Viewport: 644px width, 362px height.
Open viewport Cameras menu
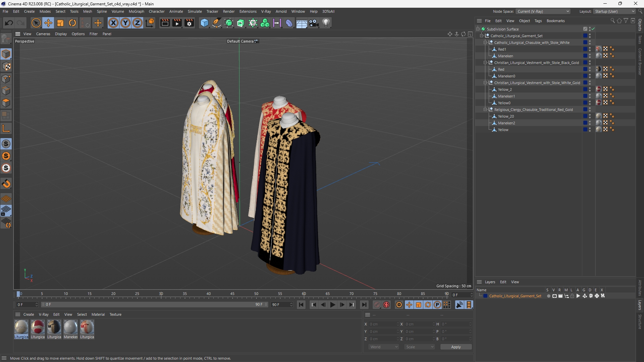click(x=43, y=34)
